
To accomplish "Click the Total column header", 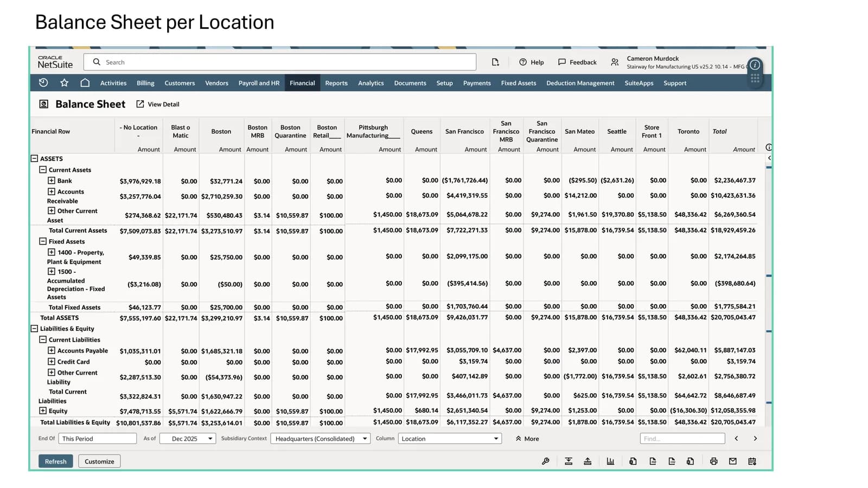I will tap(719, 131).
